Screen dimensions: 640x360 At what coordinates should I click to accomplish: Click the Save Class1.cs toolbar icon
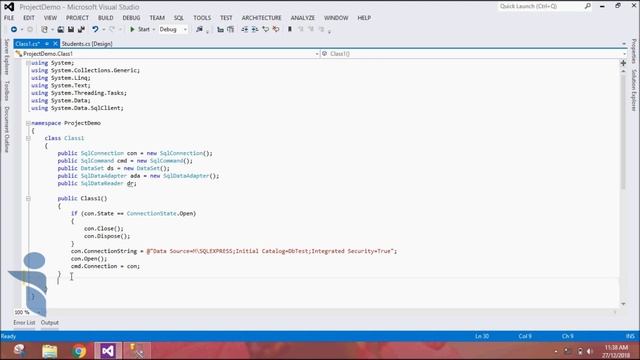[x=71, y=29]
